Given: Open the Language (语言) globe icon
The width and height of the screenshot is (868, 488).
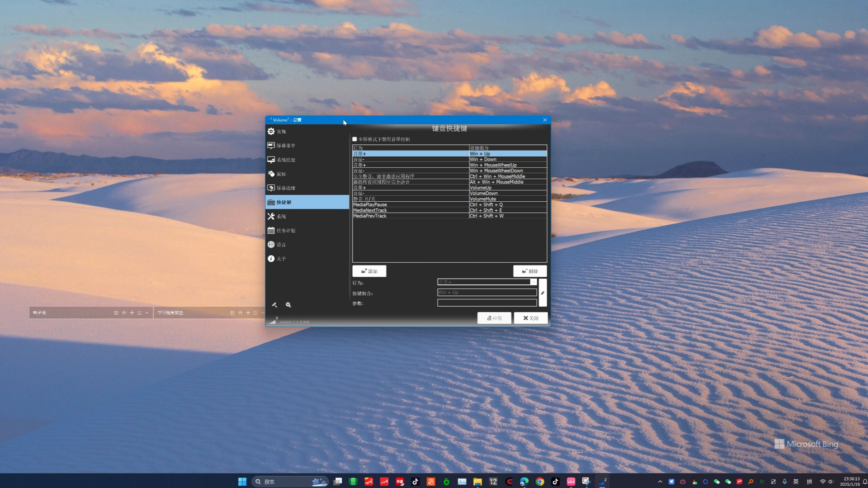Looking at the screenshot, I should coord(271,244).
